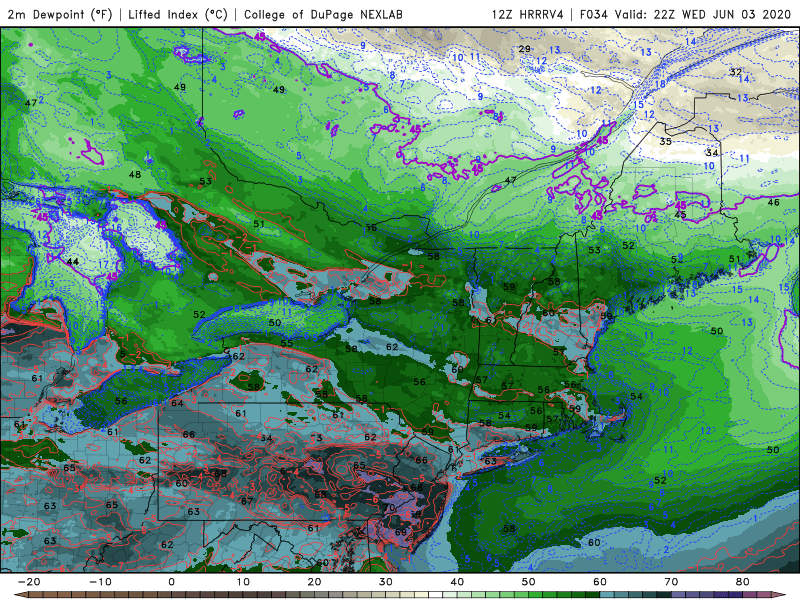
Task: Click the dewpoint value 70 on the map
Action: coord(389,508)
